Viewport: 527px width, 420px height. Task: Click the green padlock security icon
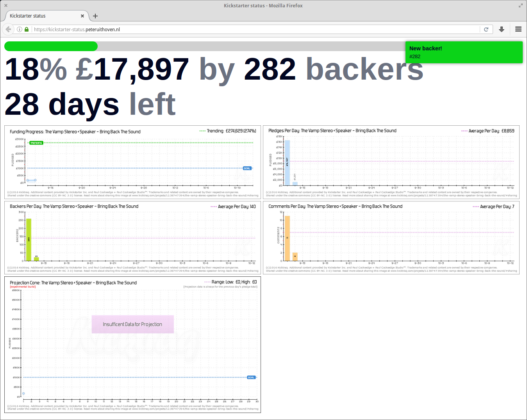click(27, 29)
